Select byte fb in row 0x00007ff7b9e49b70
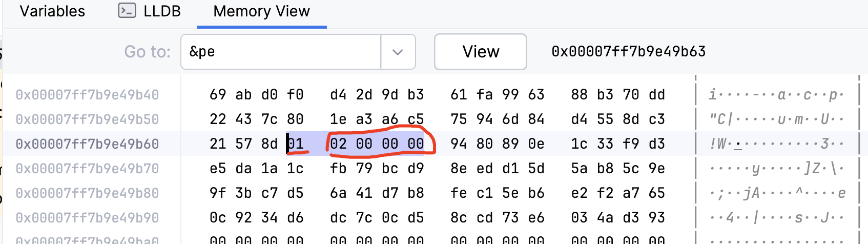868x244 pixels. point(338,169)
